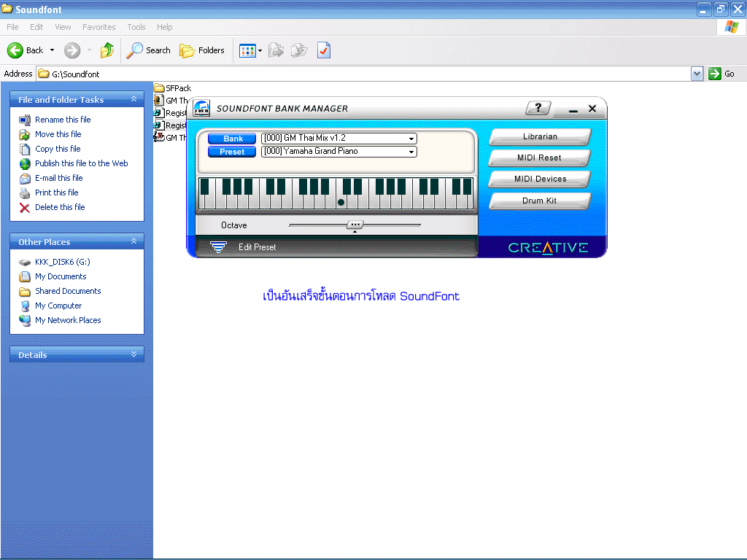Open the Search pane
Screen dimensions: 747x560
click(148, 50)
